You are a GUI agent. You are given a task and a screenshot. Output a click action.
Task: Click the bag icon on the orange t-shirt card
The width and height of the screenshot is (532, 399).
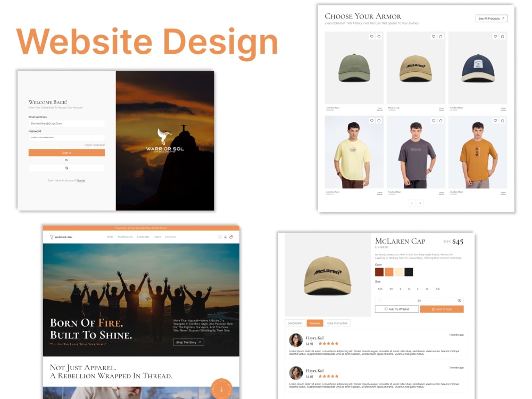pyautogui.click(x=503, y=120)
